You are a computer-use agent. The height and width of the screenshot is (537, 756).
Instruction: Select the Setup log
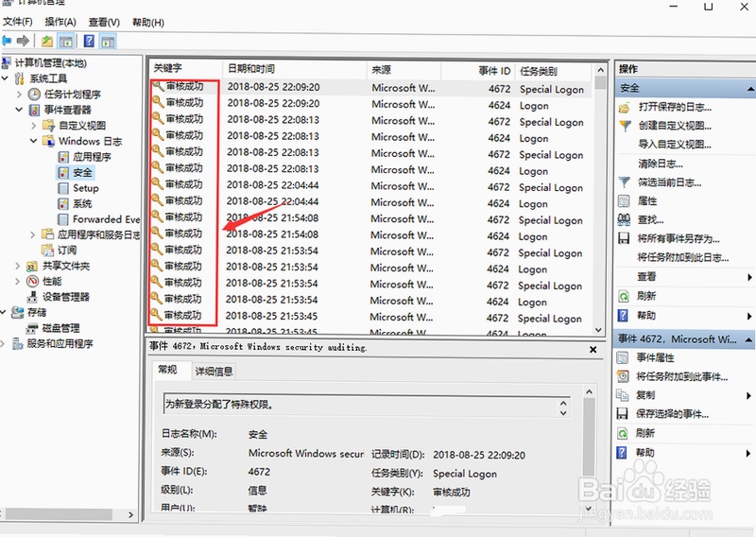pyautogui.click(x=85, y=188)
